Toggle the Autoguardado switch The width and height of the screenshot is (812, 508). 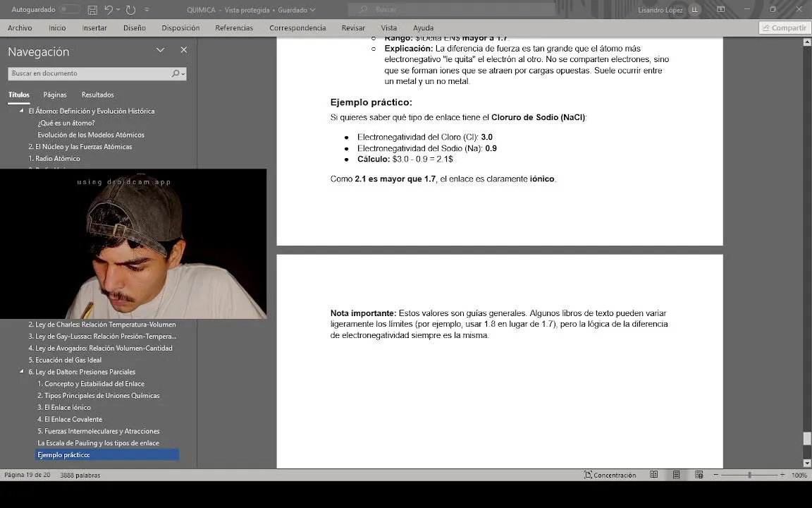69,9
